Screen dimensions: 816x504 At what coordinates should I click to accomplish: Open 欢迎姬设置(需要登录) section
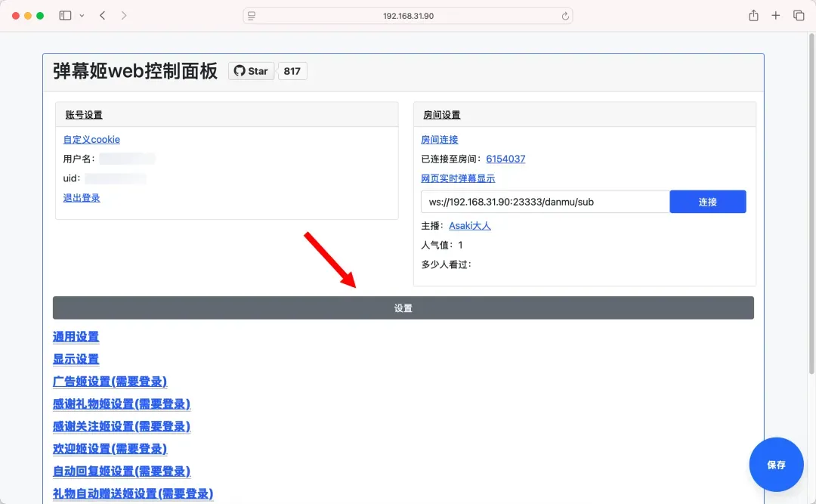[x=110, y=448]
